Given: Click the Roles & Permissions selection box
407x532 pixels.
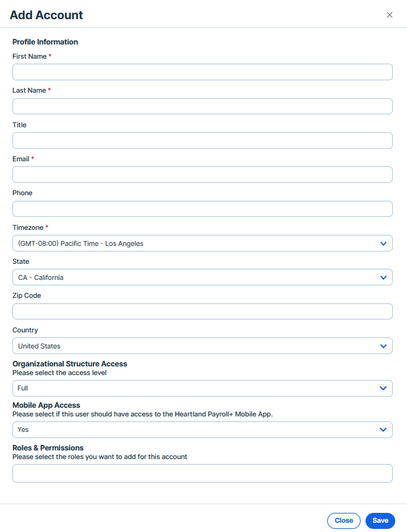Looking at the screenshot, I should tap(202, 473).
